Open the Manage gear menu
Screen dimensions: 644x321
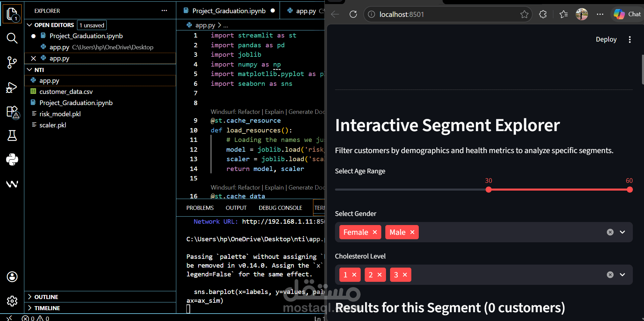pos(12,301)
